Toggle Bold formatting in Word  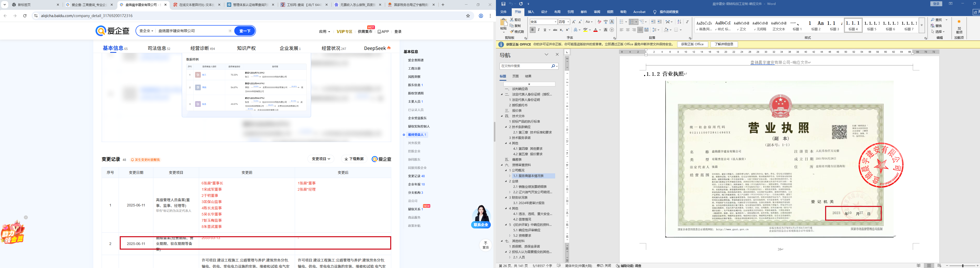(x=532, y=30)
